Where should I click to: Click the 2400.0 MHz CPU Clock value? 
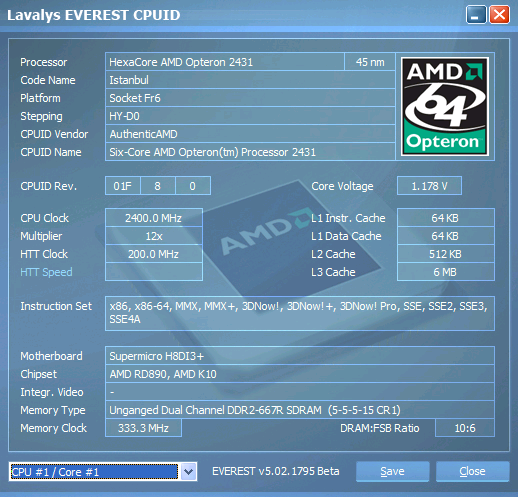pos(154,218)
